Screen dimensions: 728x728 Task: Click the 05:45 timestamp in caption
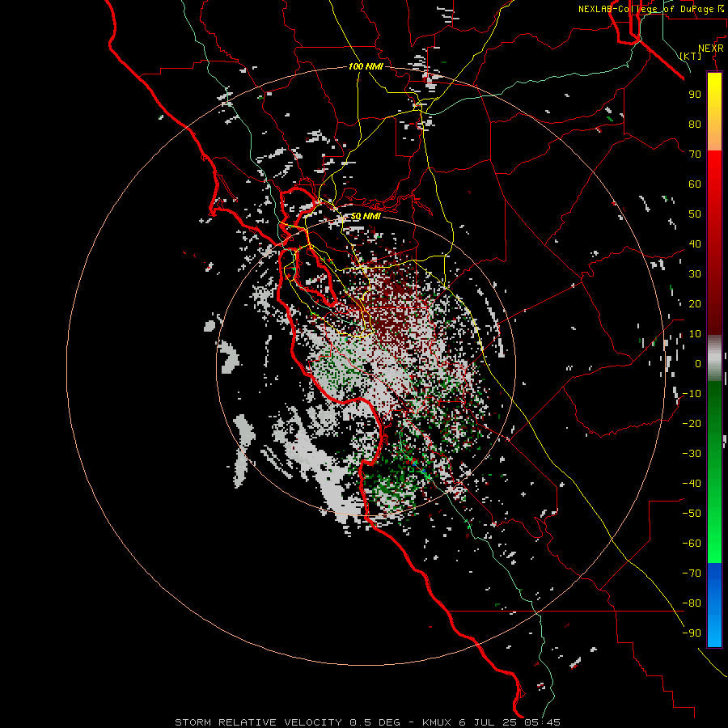tap(542, 722)
